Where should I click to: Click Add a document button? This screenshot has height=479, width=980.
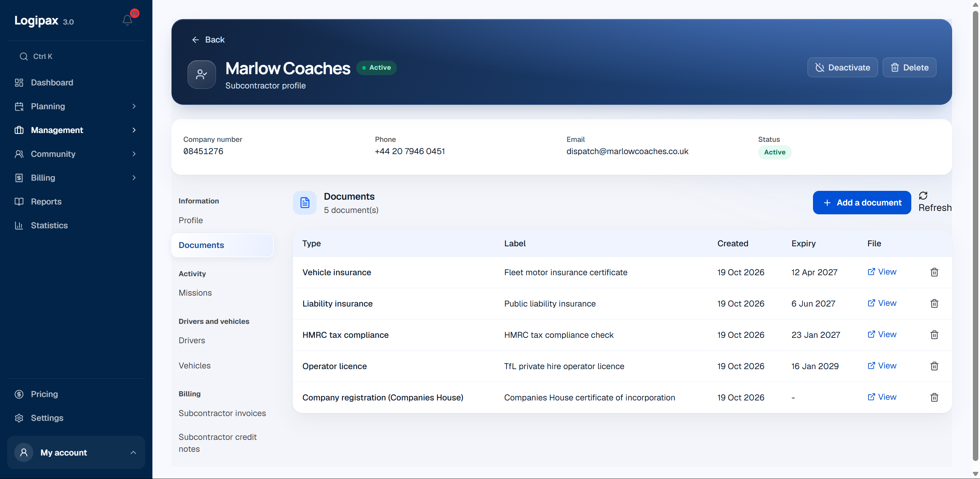click(862, 202)
